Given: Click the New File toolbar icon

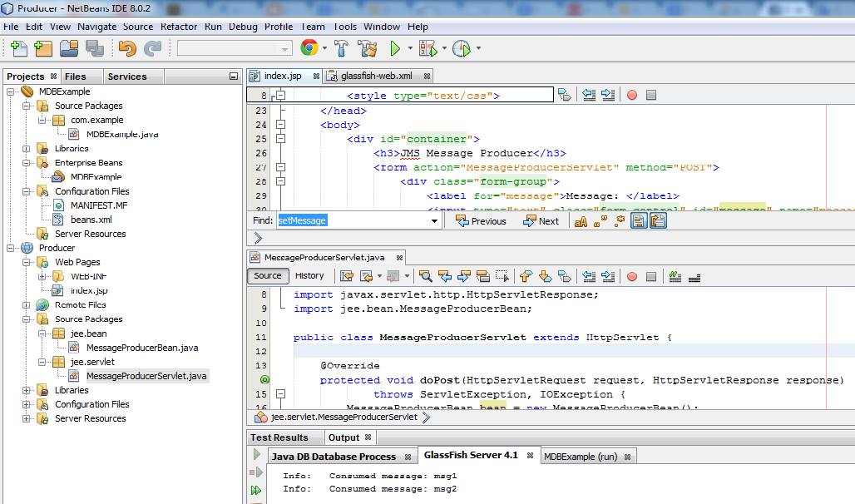Looking at the screenshot, I should click(19, 48).
